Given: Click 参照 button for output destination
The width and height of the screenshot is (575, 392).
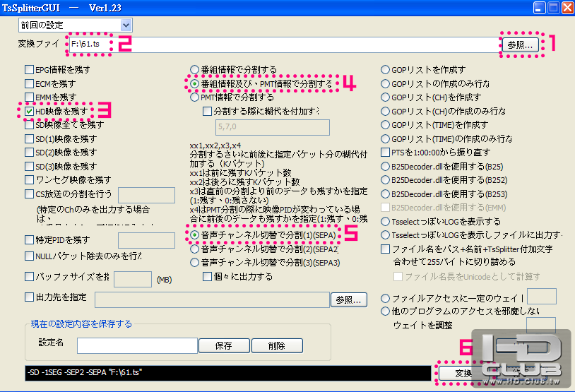Looking at the screenshot, I should [349, 299].
